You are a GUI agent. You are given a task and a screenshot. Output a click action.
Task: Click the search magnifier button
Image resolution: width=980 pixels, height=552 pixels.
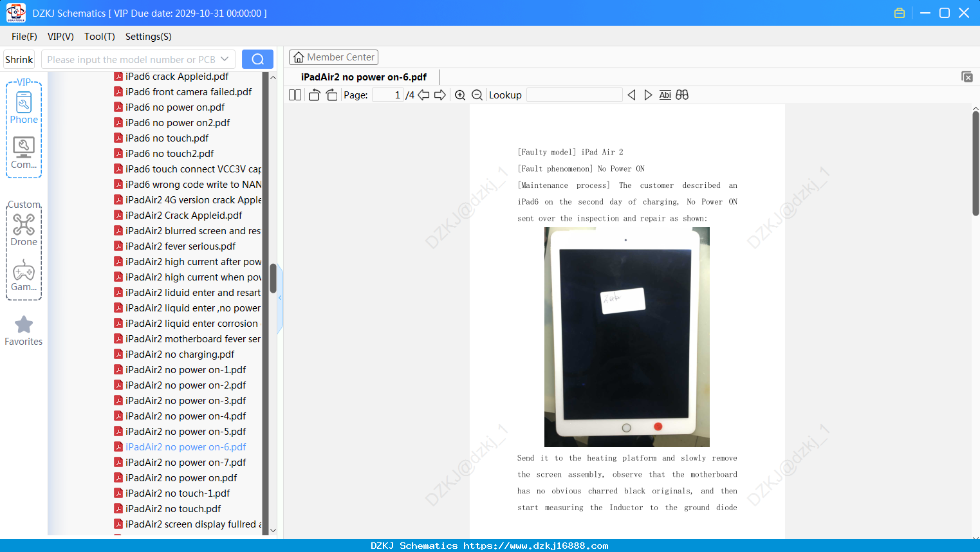point(257,59)
